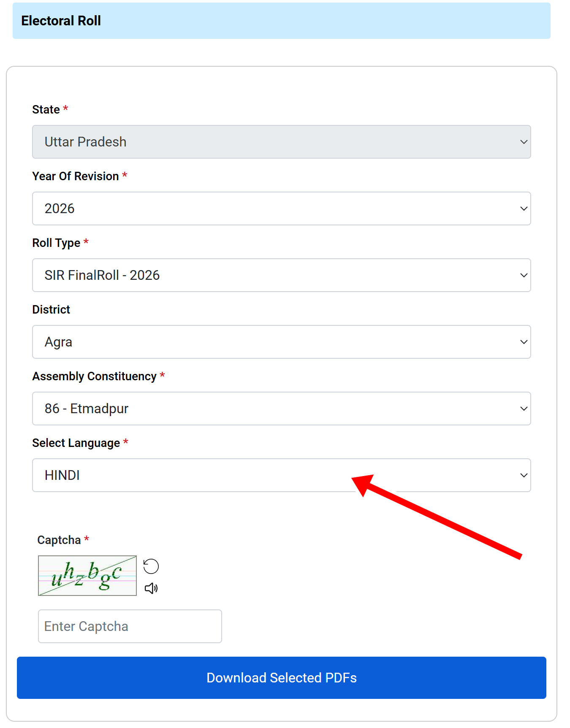Click the Select Language label
Viewport: 570px width, 728px height.
click(76, 443)
